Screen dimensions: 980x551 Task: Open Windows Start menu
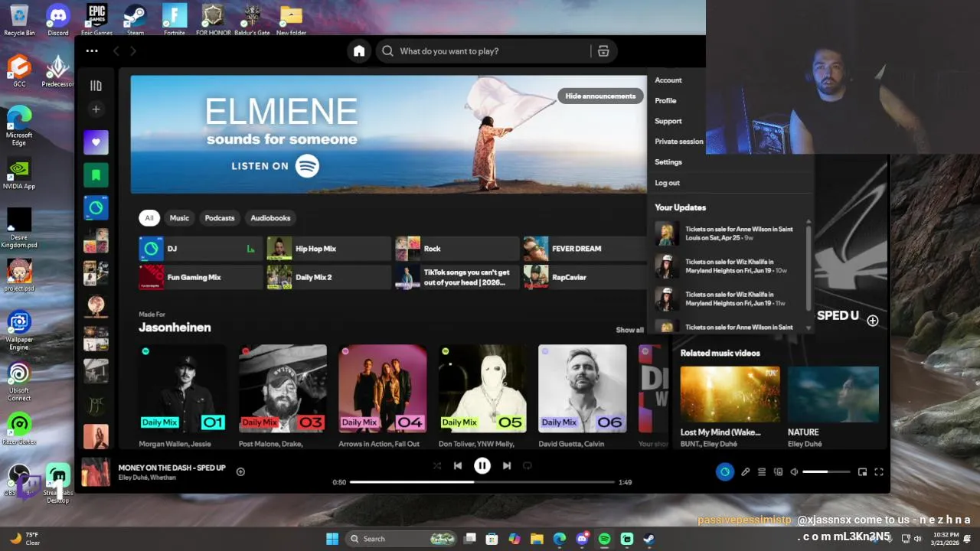pos(332,539)
